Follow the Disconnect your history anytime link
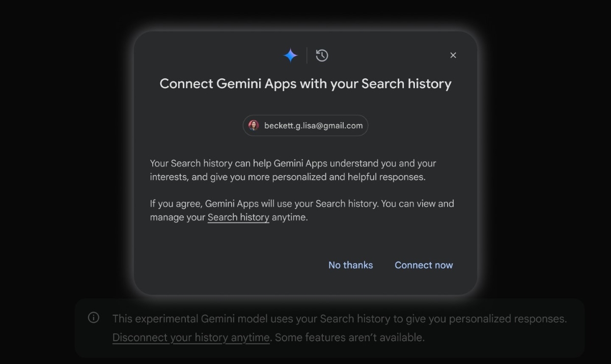611x364 pixels. [190, 337]
